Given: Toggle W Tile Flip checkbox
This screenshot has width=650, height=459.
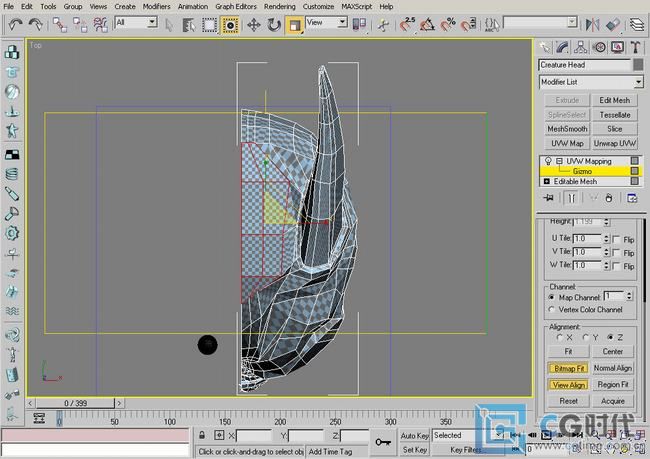Looking at the screenshot, I should 616,266.
